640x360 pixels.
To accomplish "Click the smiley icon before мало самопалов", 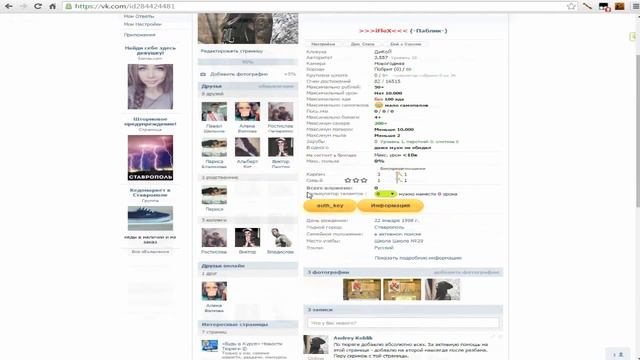I will 378,105.
